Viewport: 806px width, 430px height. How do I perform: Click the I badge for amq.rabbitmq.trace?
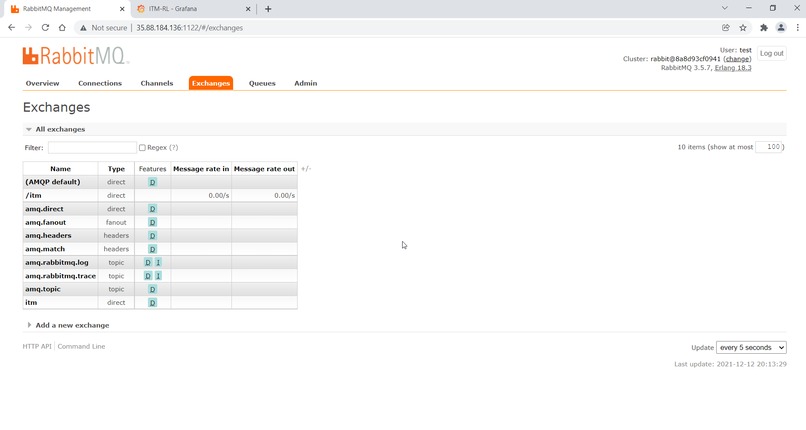pyautogui.click(x=158, y=276)
